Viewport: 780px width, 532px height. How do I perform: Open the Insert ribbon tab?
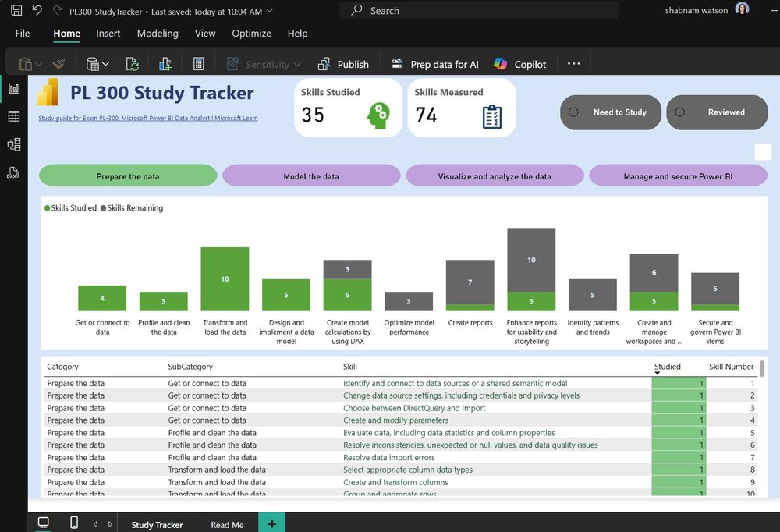[108, 34]
